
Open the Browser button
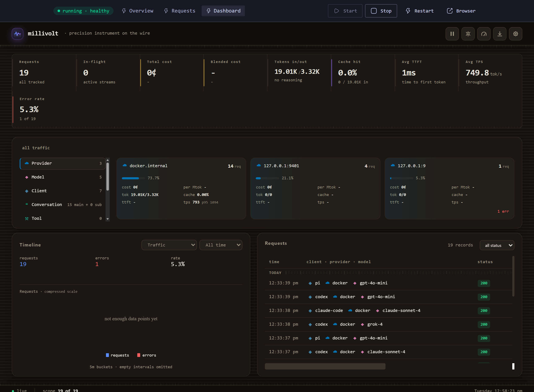[461, 11]
